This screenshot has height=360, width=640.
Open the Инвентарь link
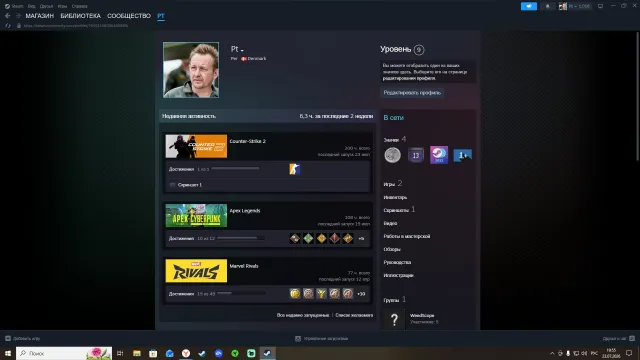pos(395,198)
